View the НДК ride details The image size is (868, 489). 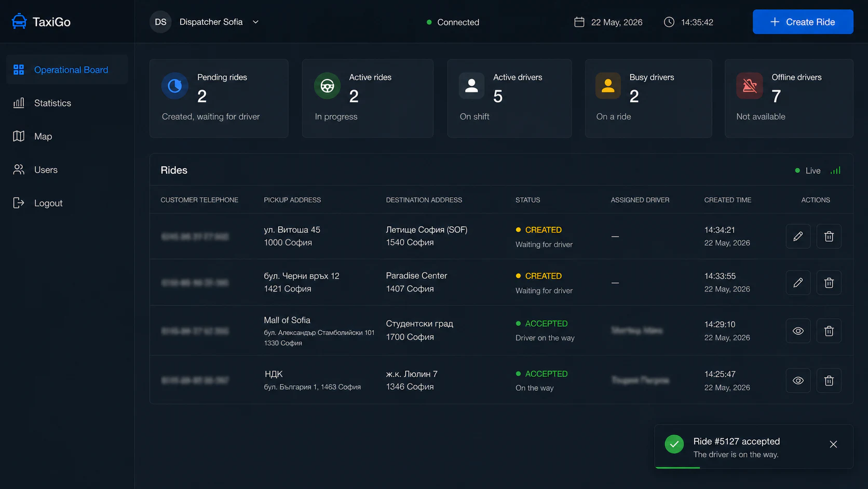(x=798, y=381)
